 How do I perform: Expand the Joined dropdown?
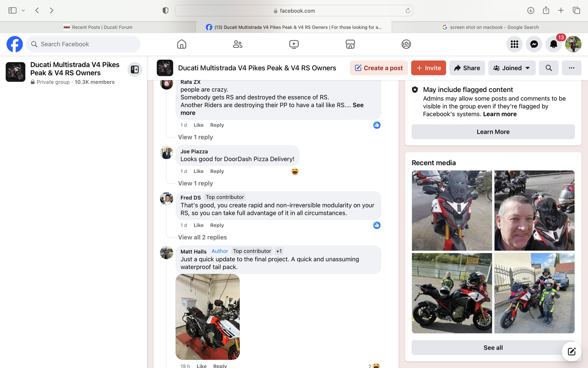click(x=512, y=68)
